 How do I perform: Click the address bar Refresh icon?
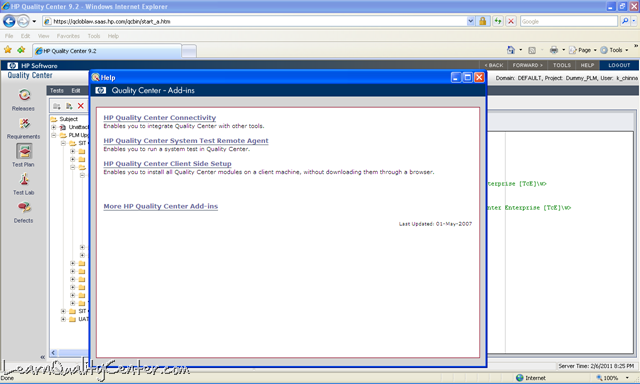pyautogui.click(x=498, y=21)
